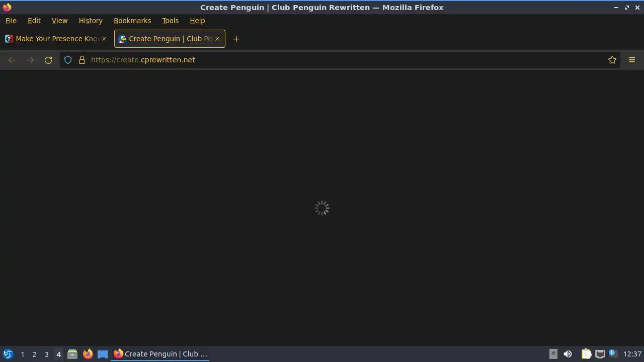Click the browser forward arrow
Image resolution: width=644 pixels, height=362 pixels.
click(x=30, y=60)
